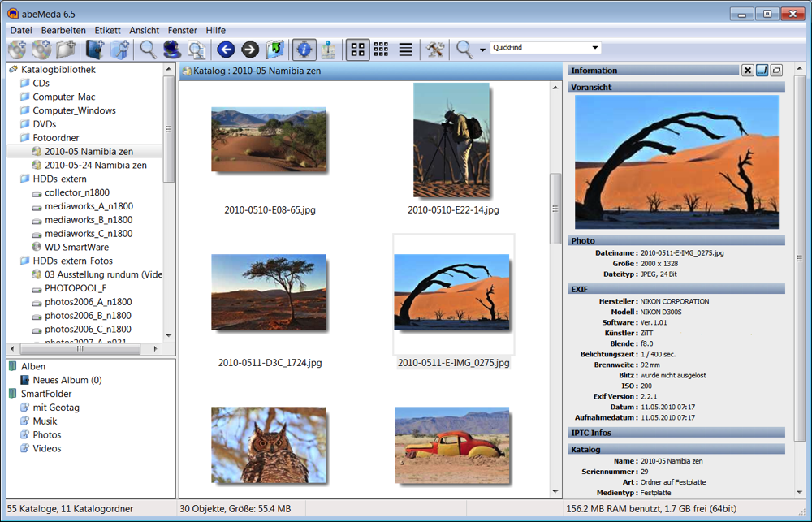Click the map geotag toolbar icon
This screenshot has width=812, height=522.
[328, 50]
